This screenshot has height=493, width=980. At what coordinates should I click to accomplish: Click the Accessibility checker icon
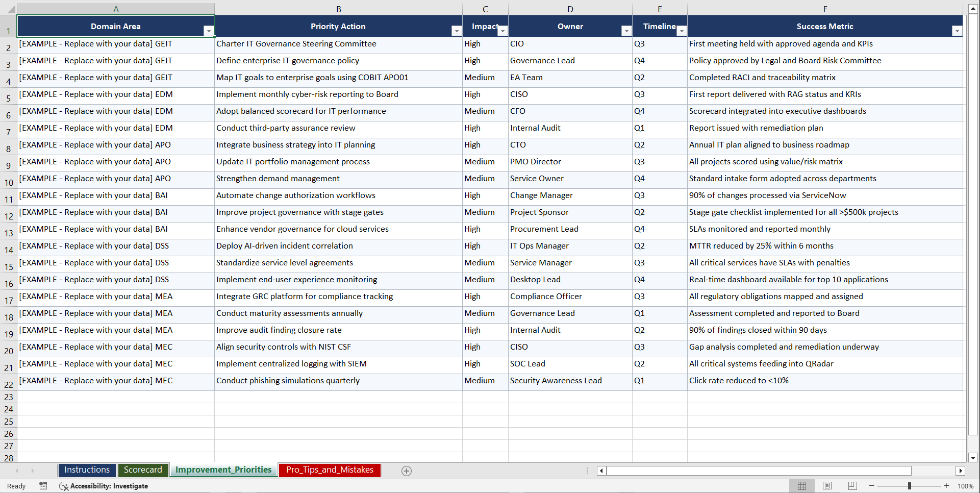pyautogui.click(x=64, y=486)
